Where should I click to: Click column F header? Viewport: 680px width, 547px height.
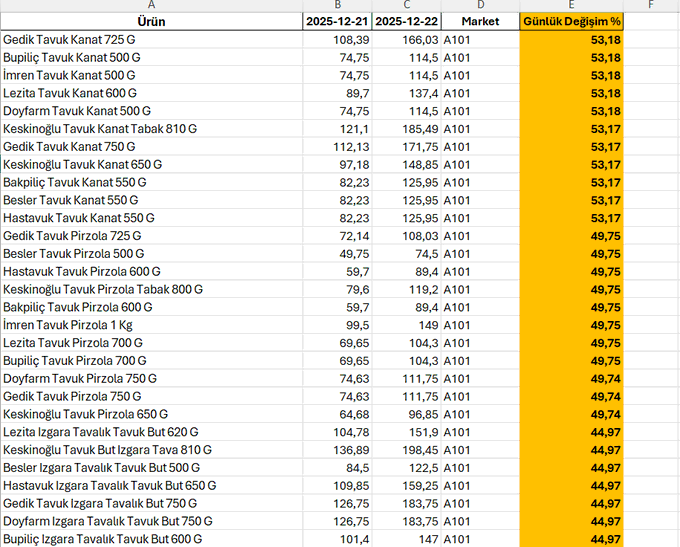point(651,5)
